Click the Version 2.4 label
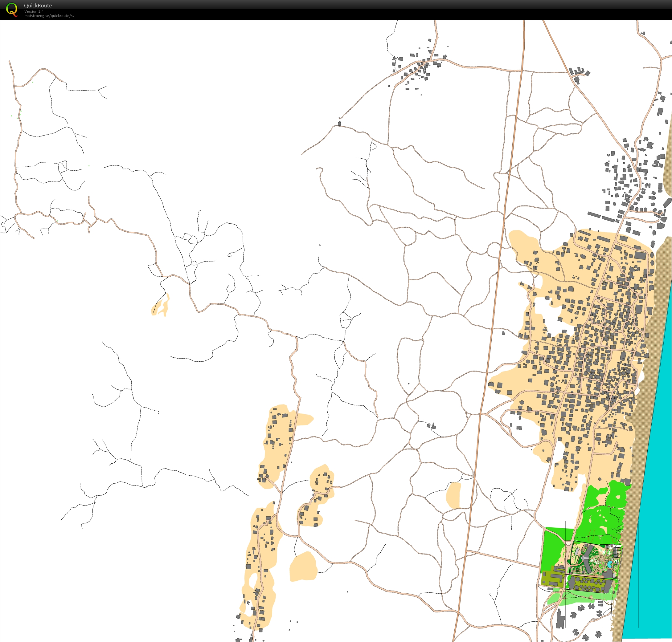 point(34,11)
